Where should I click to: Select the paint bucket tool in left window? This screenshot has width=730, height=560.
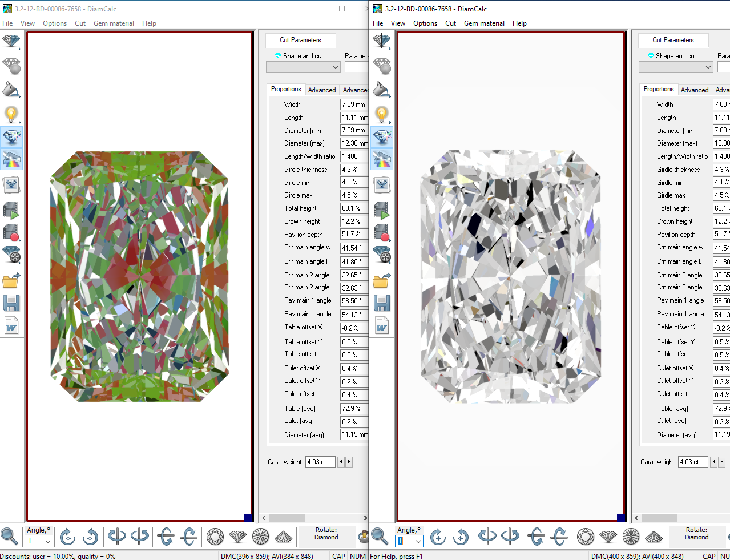click(x=11, y=90)
